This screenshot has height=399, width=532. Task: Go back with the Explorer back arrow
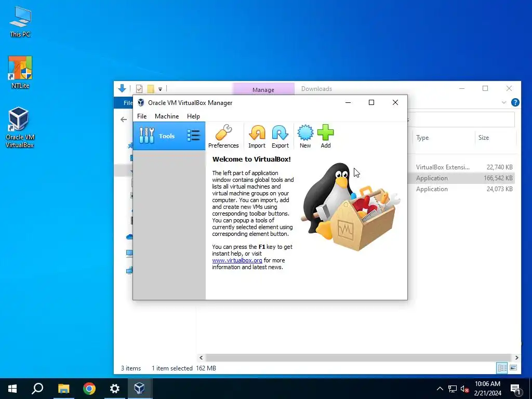tap(124, 119)
